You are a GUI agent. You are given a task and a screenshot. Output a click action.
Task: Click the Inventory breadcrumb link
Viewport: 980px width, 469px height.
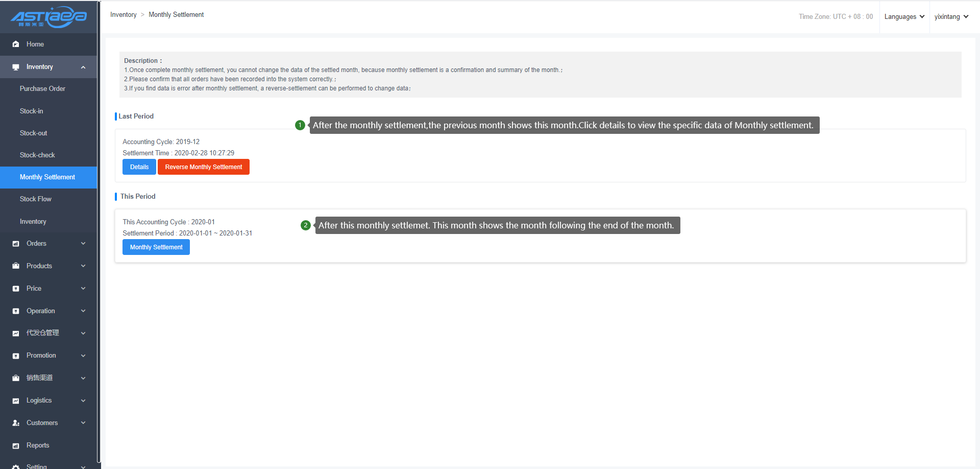tap(123, 15)
